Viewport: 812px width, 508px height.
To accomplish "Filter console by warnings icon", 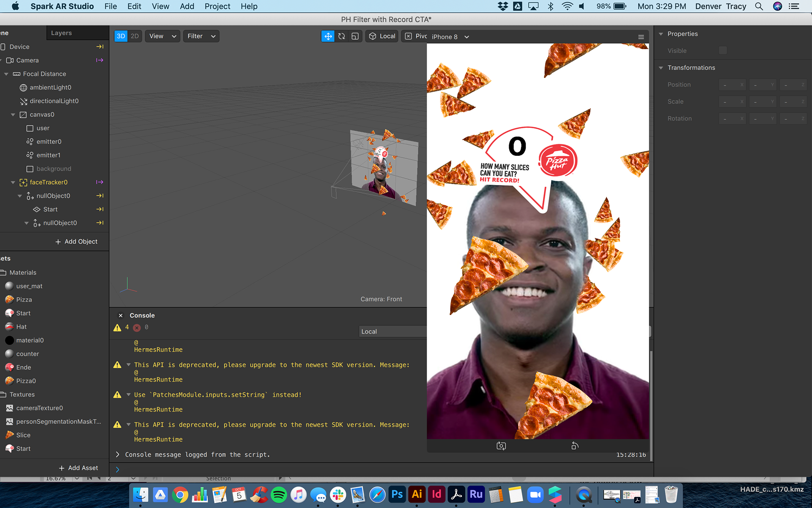I will point(118,328).
